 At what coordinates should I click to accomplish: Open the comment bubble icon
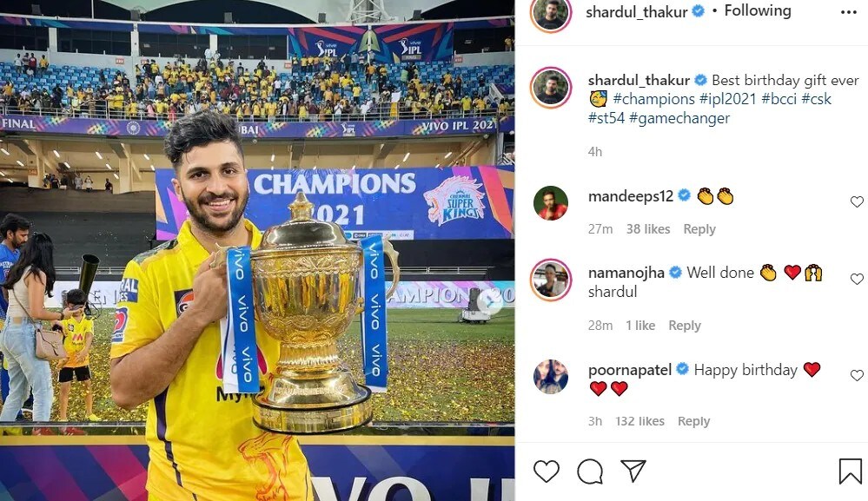(590, 471)
